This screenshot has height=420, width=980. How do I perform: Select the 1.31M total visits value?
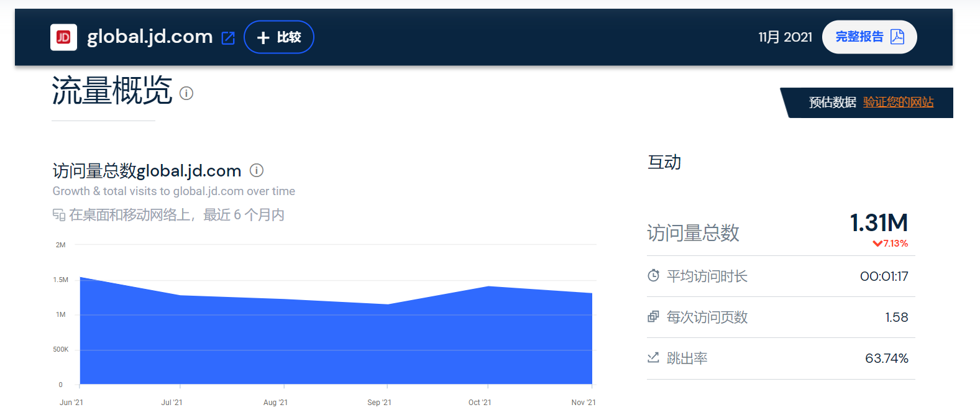[x=879, y=222]
